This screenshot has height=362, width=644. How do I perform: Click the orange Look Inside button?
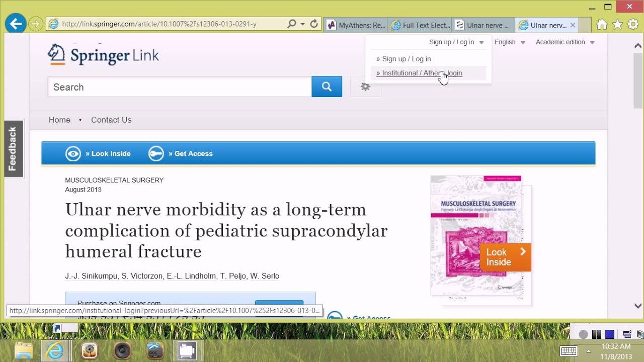point(505,257)
